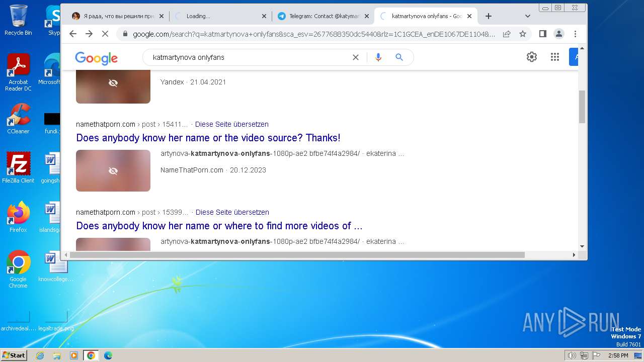
Task: Click the URL address bar
Action: pyautogui.click(x=313, y=34)
